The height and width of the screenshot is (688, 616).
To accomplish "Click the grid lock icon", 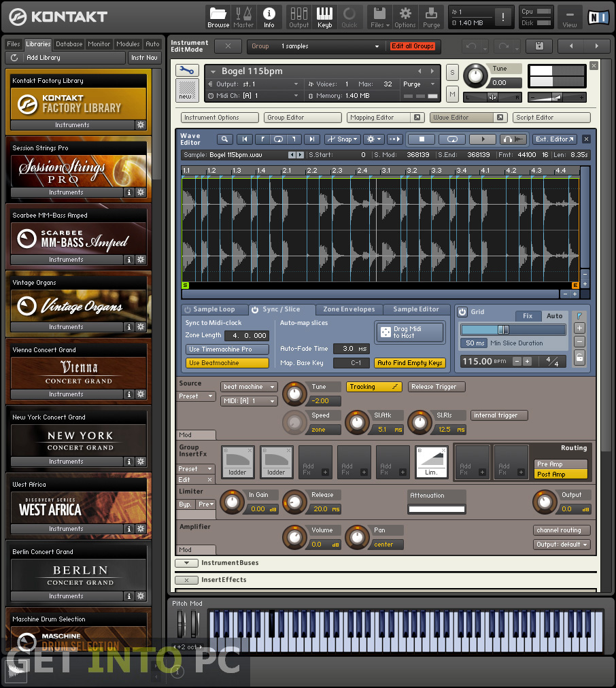I will (579, 358).
